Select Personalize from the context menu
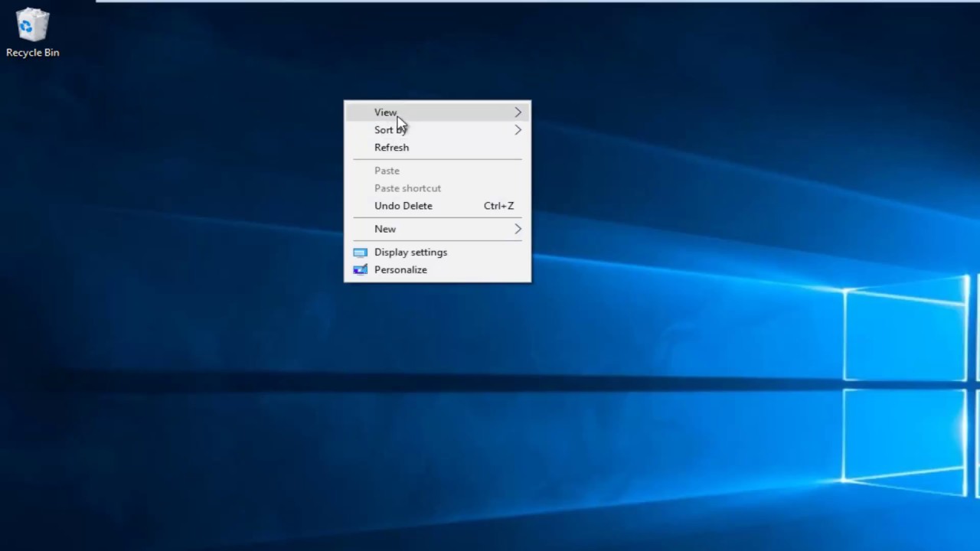The height and width of the screenshot is (551, 980). [437, 270]
